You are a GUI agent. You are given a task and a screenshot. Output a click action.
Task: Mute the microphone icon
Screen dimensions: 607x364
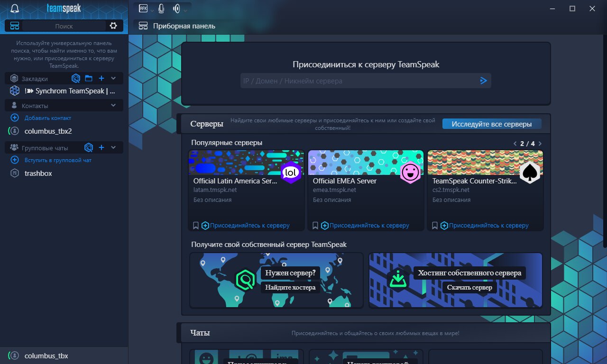(x=162, y=8)
